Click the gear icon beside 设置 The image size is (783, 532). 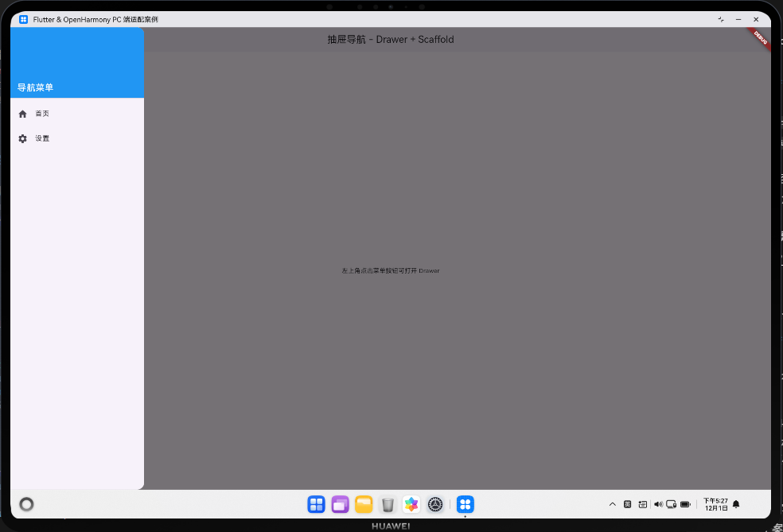pos(22,138)
